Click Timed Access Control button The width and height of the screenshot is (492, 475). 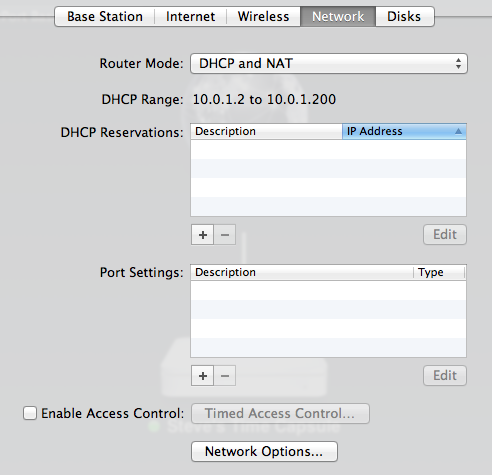pos(280,413)
